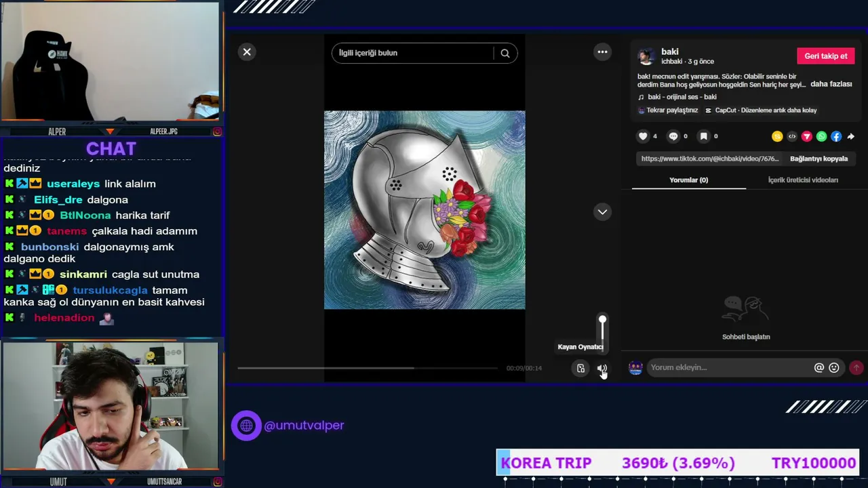Click the yellow repost icon
The height and width of the screenshot is (488, 868).
(x=777, y=136)
